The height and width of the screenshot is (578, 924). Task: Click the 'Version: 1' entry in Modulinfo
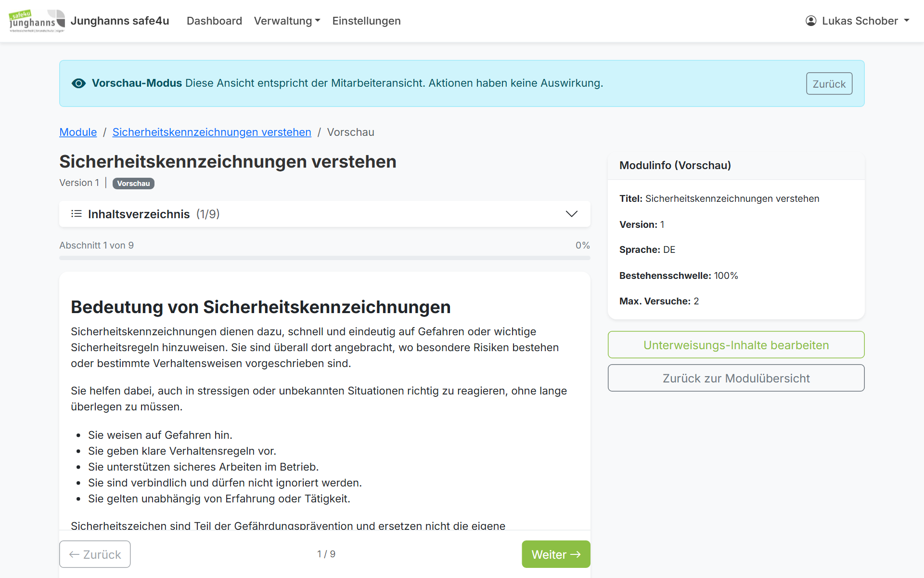642,224
